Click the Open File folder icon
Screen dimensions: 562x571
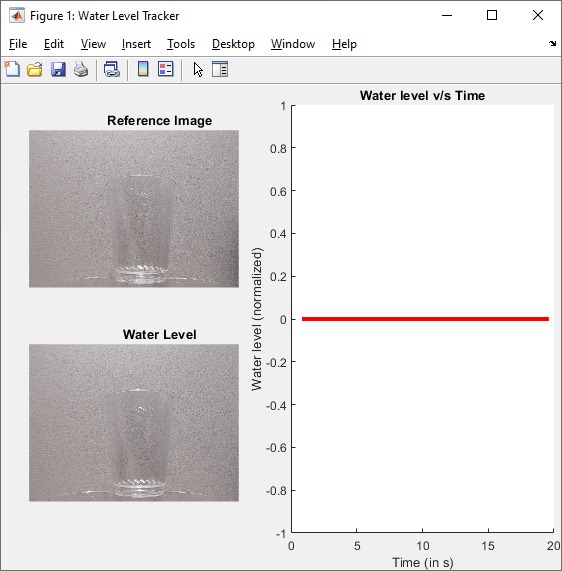35,69
